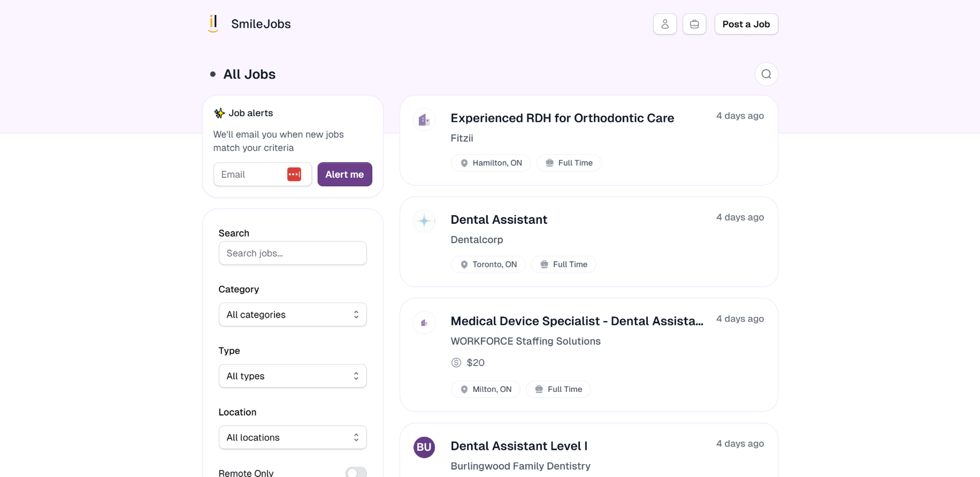Expand the All categories dropdown
This screenshot has width=980, height=477.
coord(293,315)
